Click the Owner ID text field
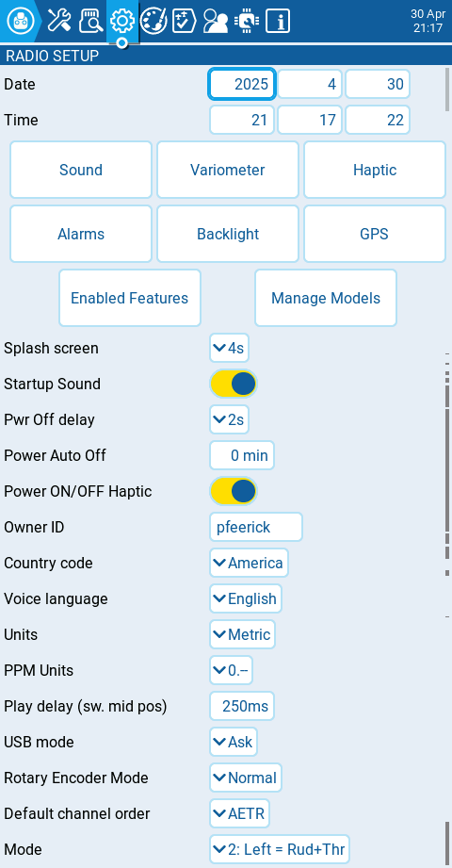Viewport: 452px width, 868px height. pos(256,527)
